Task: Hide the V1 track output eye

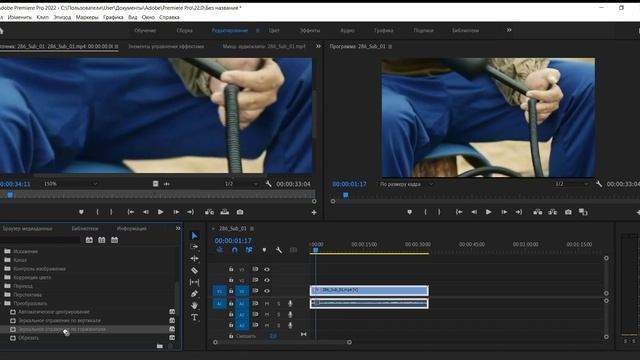Action: coord(267,291)
